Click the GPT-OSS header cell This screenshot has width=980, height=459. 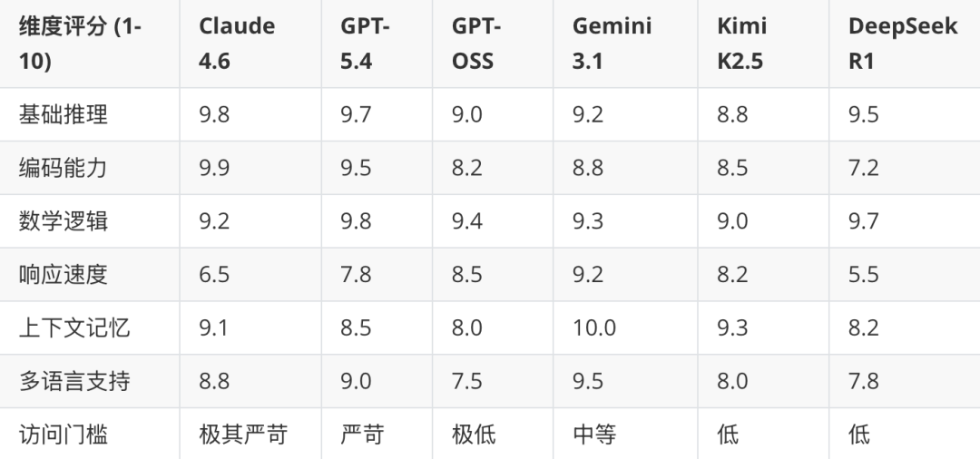tap(493, 44)
